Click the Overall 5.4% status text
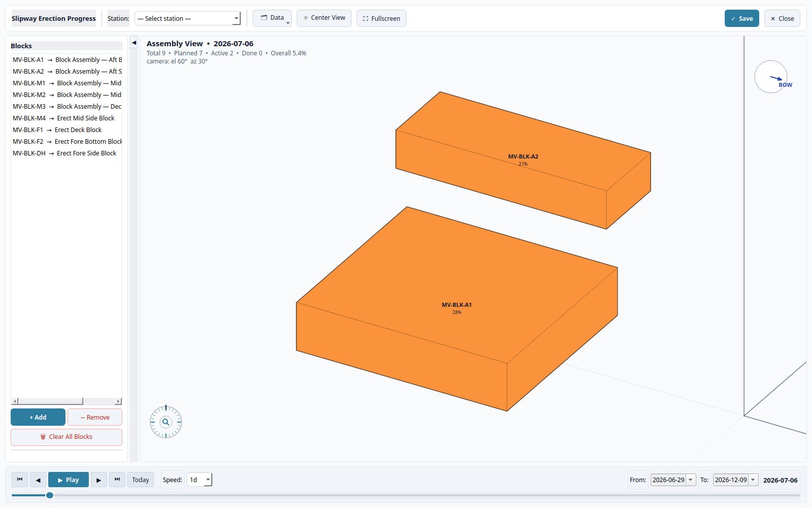This screenshot has width=812, height=508. click(288, 53)
